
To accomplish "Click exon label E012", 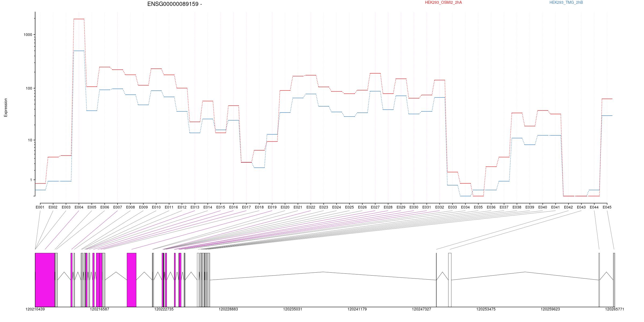I will click(x=182, y=207).
